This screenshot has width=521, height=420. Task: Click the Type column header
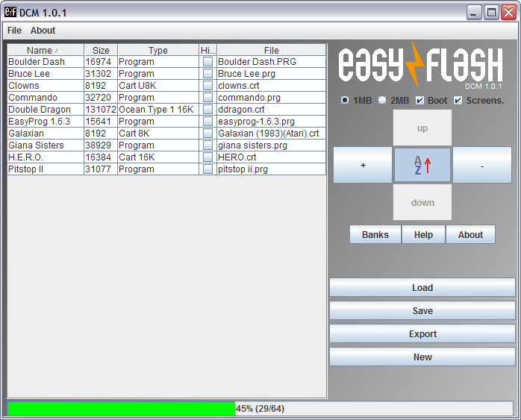[158, 50]
